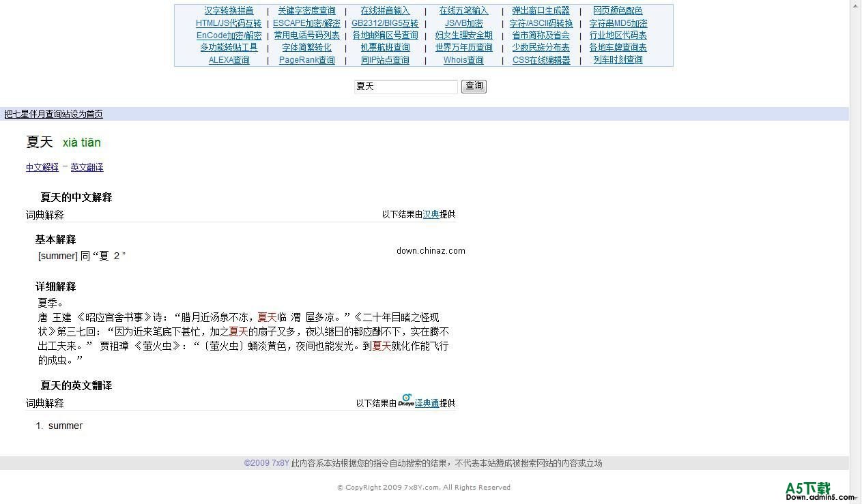Click inside the search input box
The width and height of the screenshot is (862, 504).
[405, 87]
